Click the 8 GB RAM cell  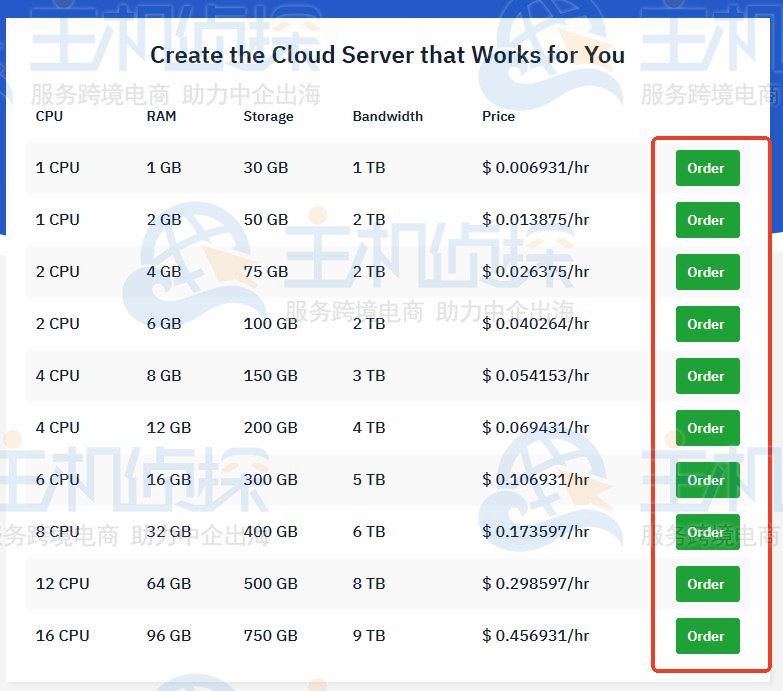pyautogui.click(x=164, y=375)
